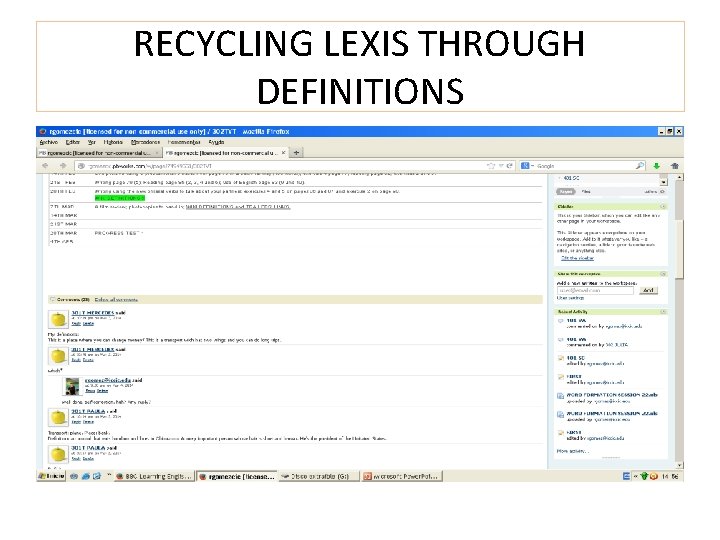Click the green highlighted definitions link

[120, 198]
